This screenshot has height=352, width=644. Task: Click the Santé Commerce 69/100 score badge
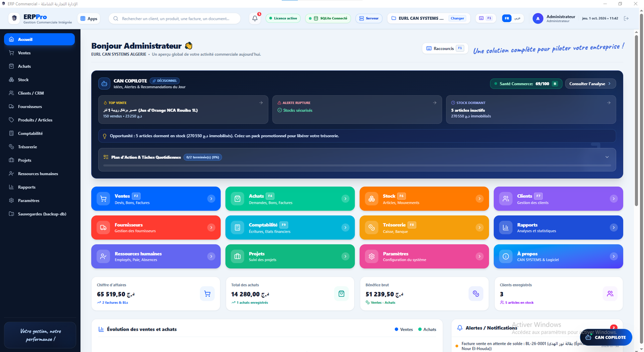click(x=526, y=84)
